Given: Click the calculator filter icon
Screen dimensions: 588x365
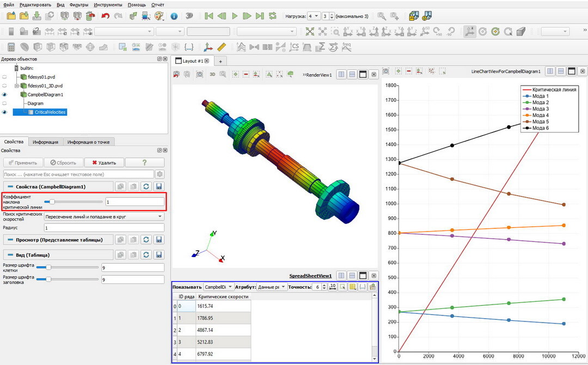Looking at the screenshot, I should pyautogui.click(x=11, y=47).
